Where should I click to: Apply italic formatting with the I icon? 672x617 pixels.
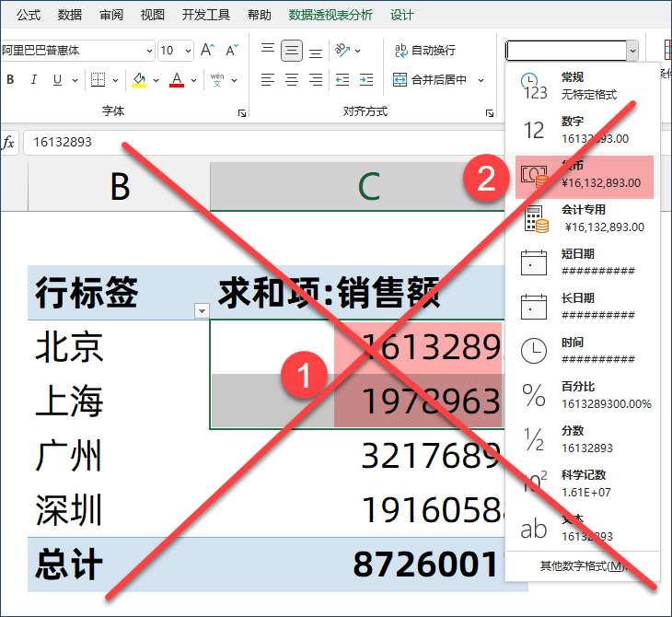(34, 80)
